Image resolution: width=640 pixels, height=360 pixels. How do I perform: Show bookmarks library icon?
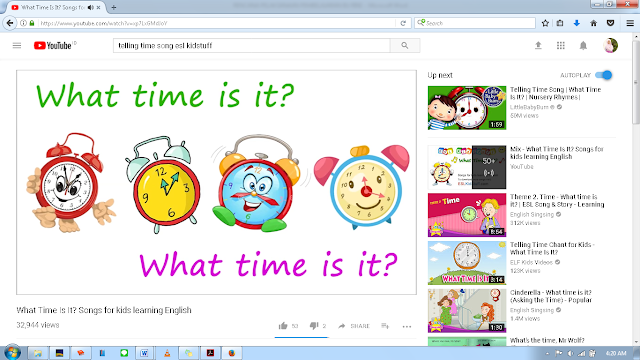tap(560, 23)
